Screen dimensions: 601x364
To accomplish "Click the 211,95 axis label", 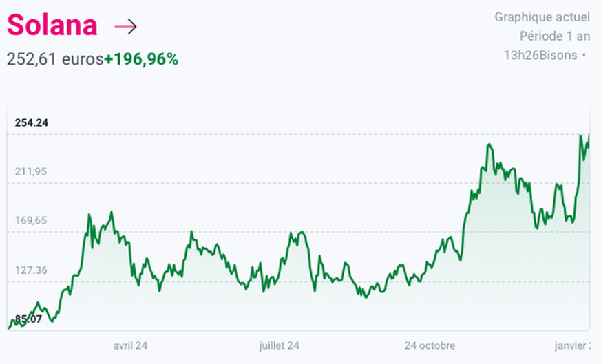I will coord(31,171).
